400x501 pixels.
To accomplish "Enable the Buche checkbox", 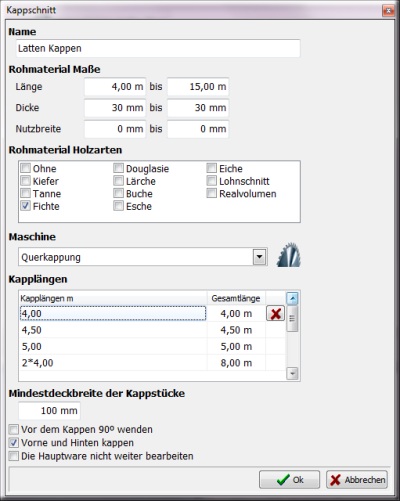I will pos(118,193).
